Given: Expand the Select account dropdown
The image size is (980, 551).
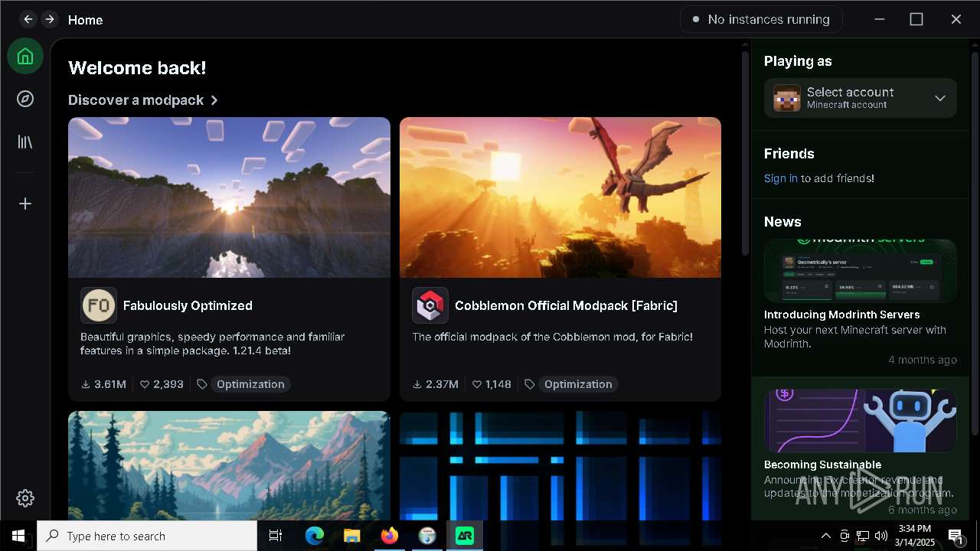Looking at the screenshot, I should pyautogui.click(x=861, y=98).
